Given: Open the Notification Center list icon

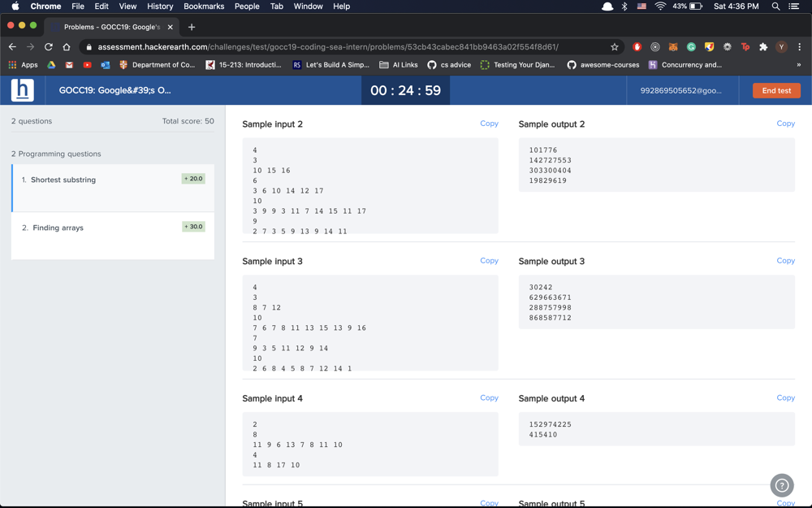Looking at the screenshot, I should pos(794,7).
